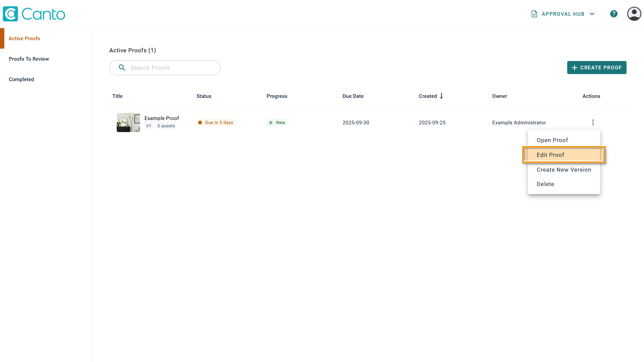This screenshot has height=362, width=644.
Task: Click the star icon next to New status
Action: (271, 122)
